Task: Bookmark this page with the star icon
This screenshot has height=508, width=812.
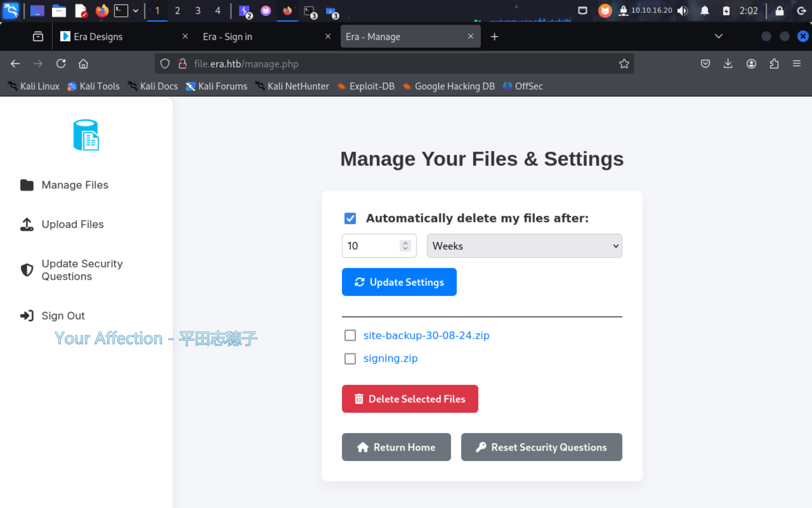Action: [624, 64]
